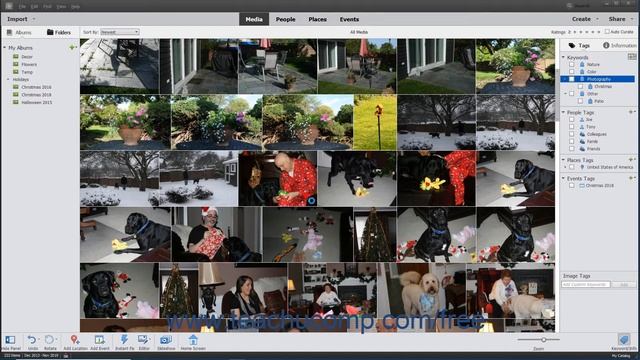Image resolution: width=640 pixels, height=360 pixels.
Task: Collapse the Keywords section
Action: pos(563,58)
